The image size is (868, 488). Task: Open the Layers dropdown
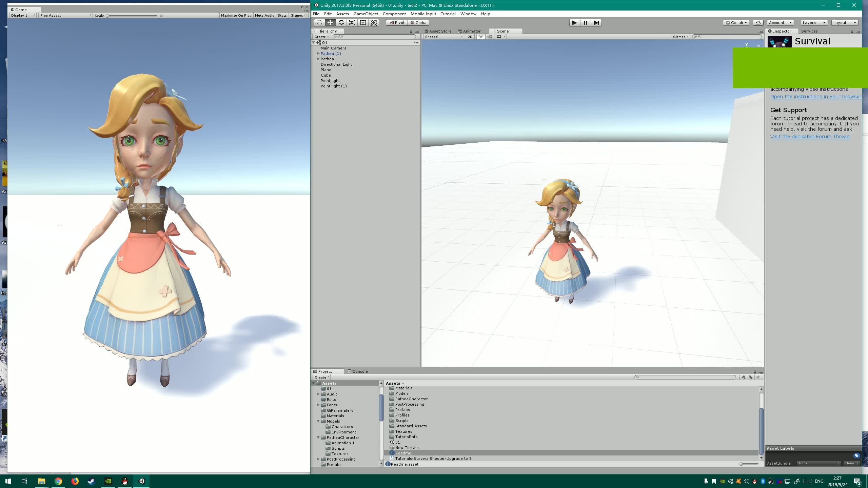(x=813, y=23)
